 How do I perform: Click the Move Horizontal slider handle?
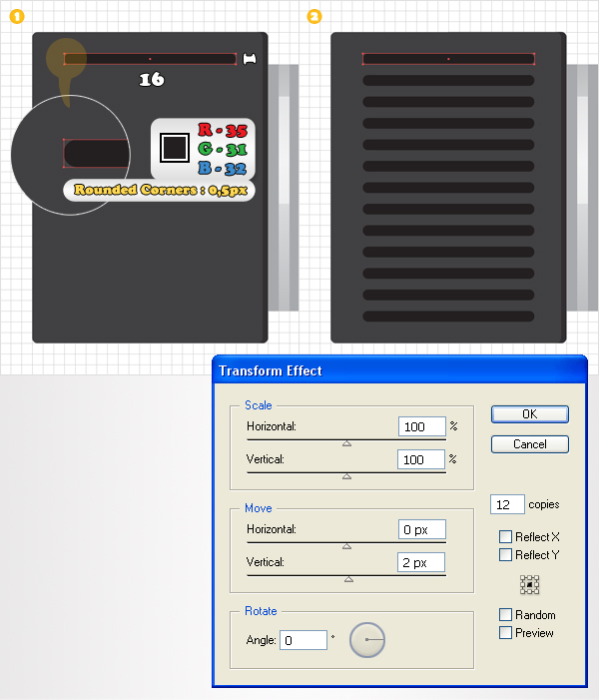[x=346, y=546]
